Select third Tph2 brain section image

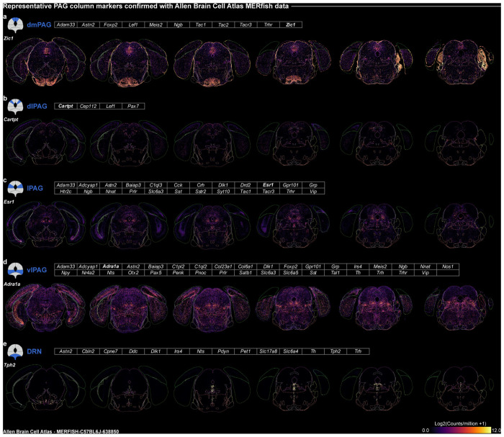210,389
